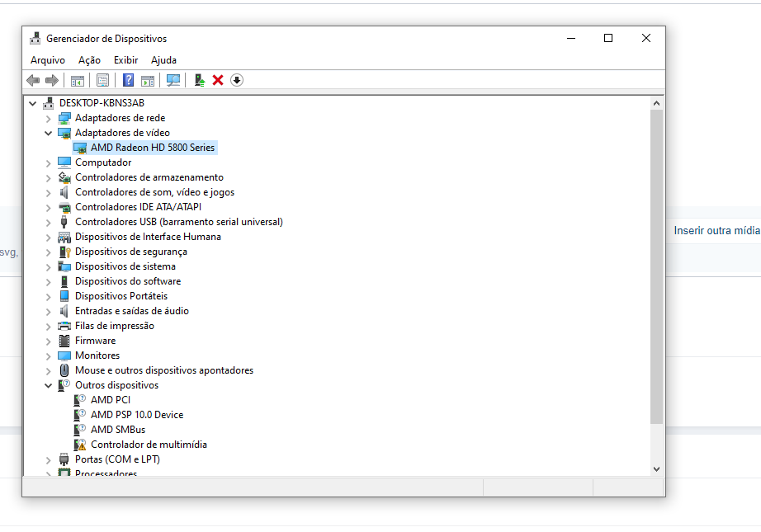Click the Computador monitor icon
This screenshot has height=532, width=761.
pyautogui.click(x=64, y=162)
